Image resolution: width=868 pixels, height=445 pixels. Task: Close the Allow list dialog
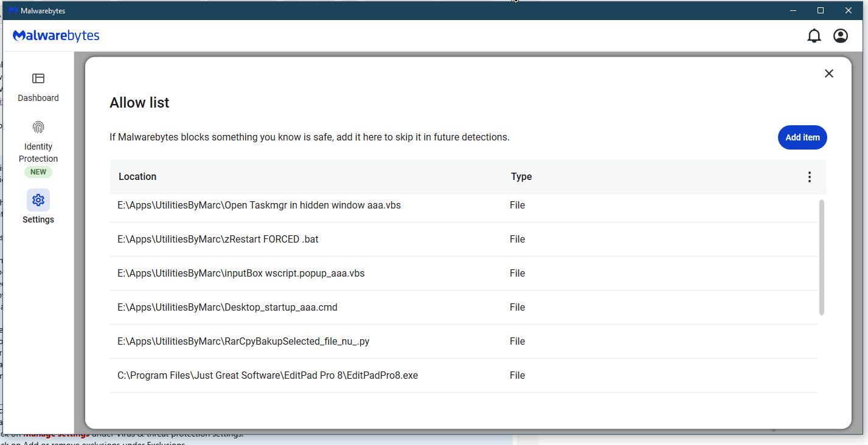pyautogui.click(x=828, y=73)
